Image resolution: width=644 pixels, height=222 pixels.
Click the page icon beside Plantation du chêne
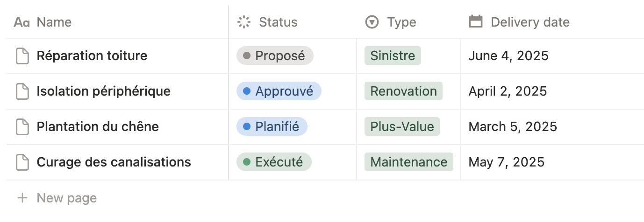pos(22,127)
